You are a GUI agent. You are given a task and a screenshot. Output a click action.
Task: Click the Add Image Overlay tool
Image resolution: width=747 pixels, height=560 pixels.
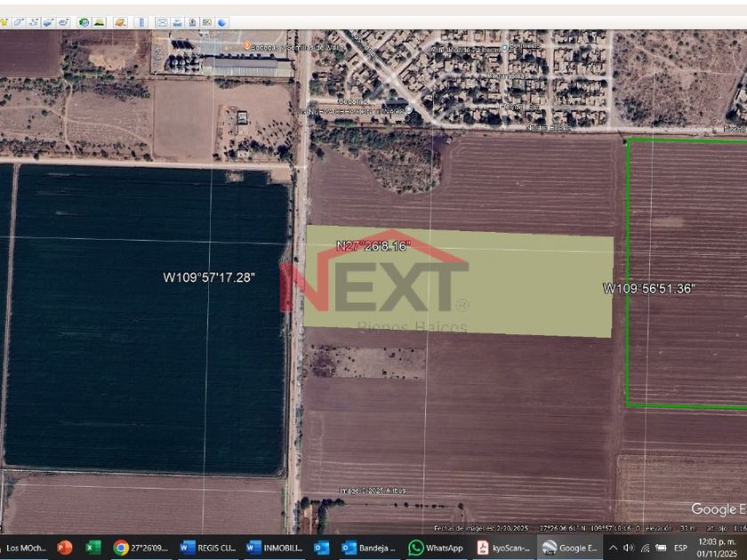click(48, 22)
